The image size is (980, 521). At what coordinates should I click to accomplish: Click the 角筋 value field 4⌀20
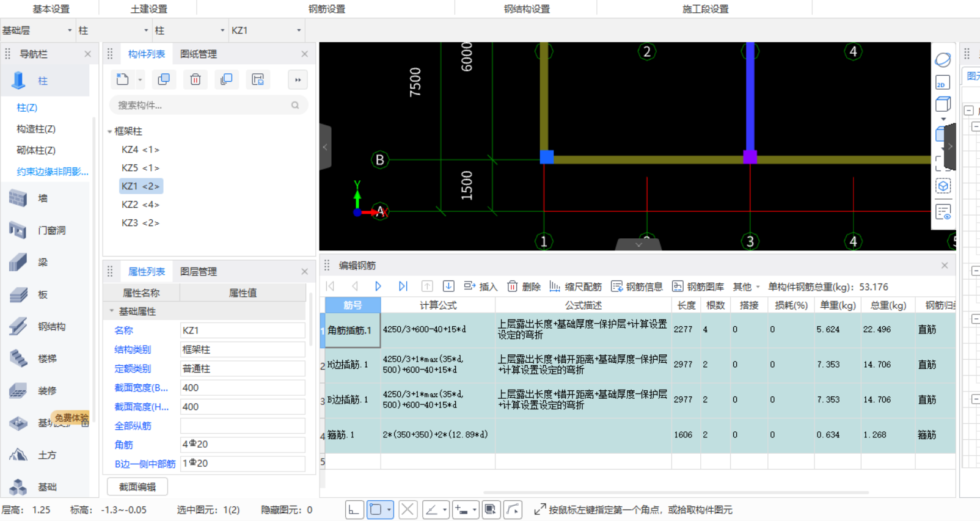tap(243, 444)
